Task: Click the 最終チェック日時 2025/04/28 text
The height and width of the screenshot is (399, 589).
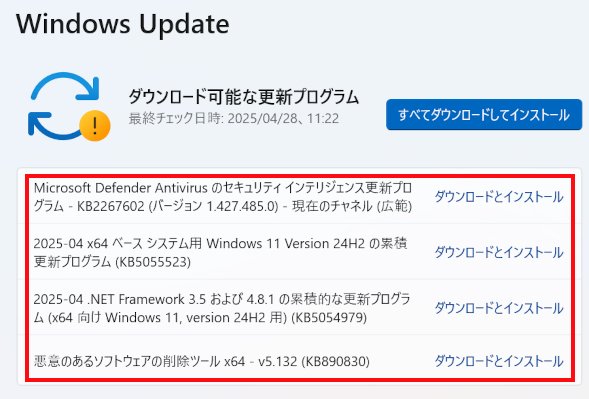Action: (x=234, y=119)
